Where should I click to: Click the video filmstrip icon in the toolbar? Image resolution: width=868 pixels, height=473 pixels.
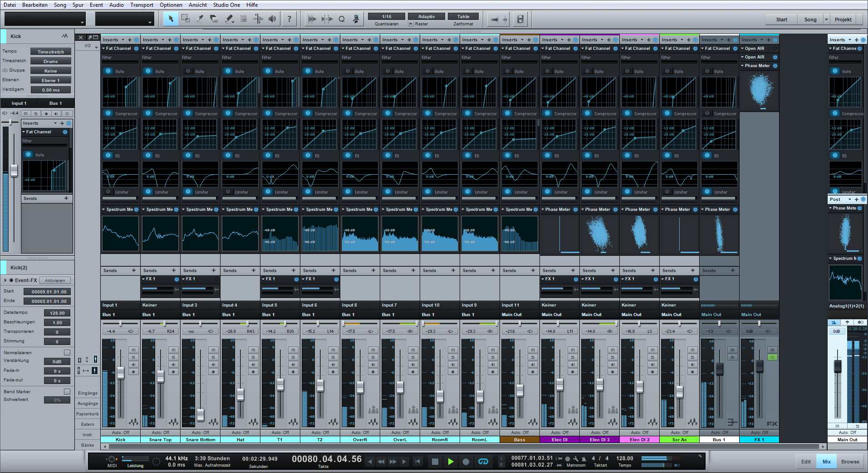(520, 19)
